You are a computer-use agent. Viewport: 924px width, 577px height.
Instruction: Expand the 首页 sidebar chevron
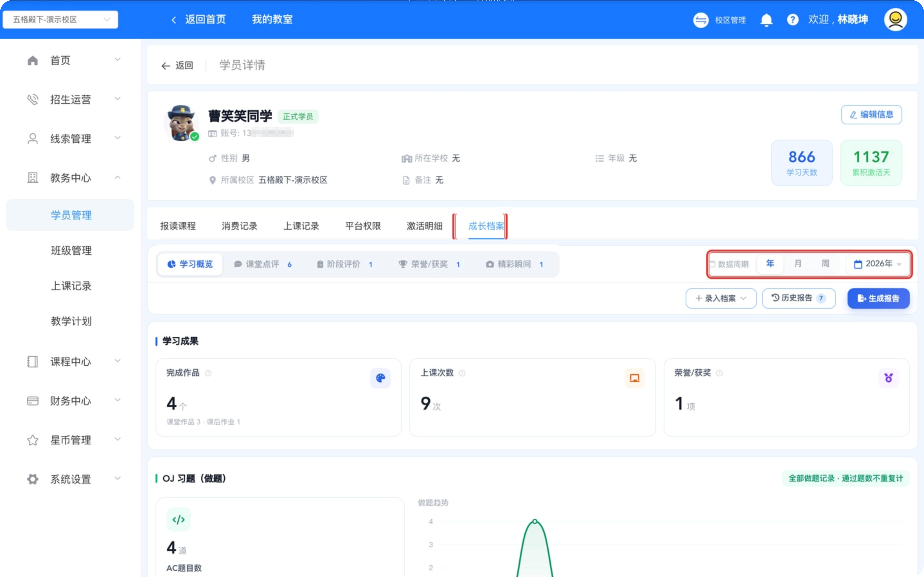(x=118, y=59)
